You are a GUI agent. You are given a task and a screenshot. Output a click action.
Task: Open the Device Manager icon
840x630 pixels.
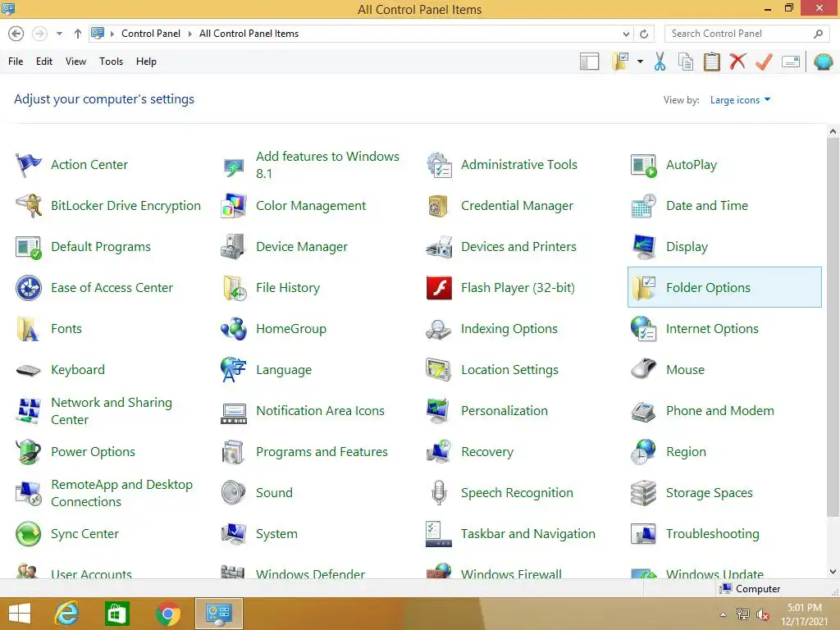point(234,246)
